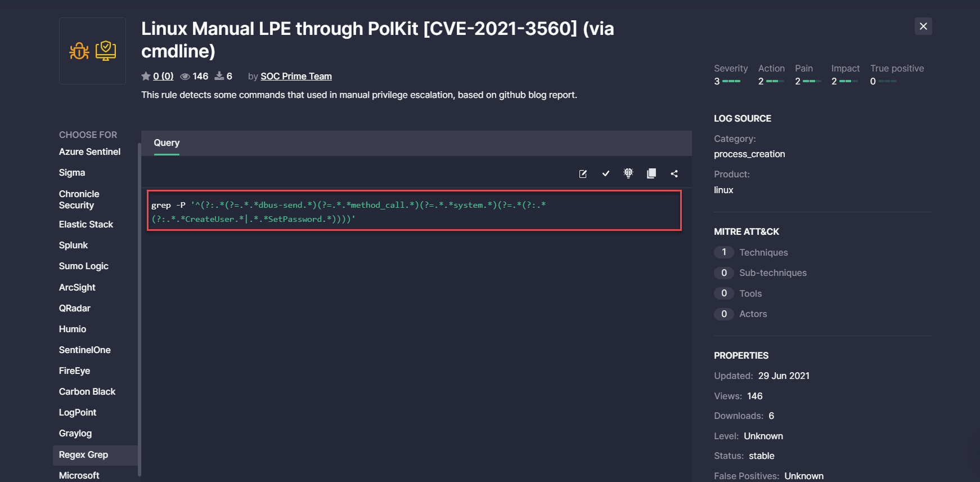
Task: Choose Chronicle Security from the sidebar
Action: (x=79, y=200)
